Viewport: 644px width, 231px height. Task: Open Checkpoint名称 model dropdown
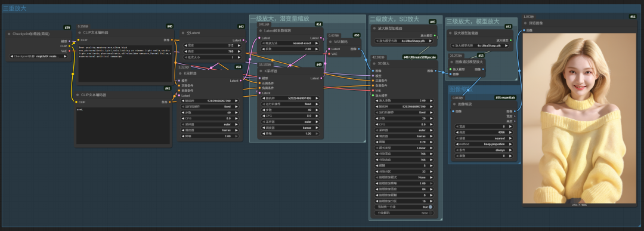(x=39, y=56)
